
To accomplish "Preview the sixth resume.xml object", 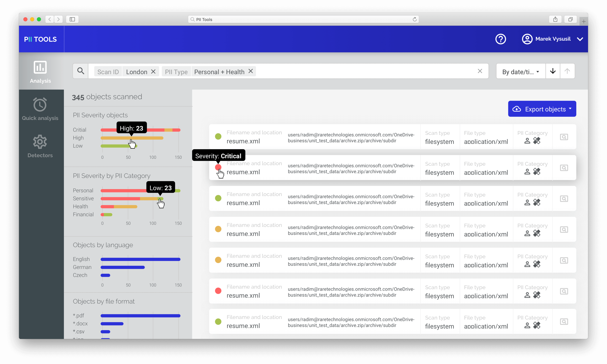I will [x=564, y=291].
